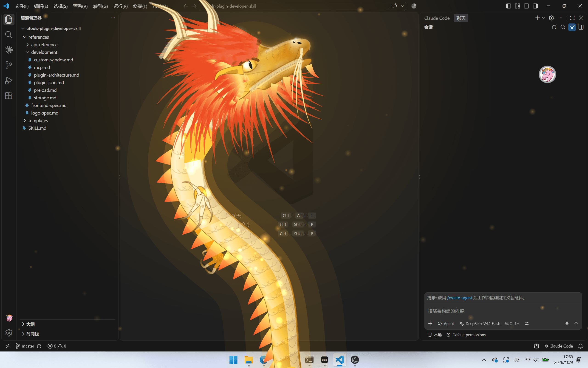This screenshot has width=588, height=368.
Task: Toggle the sessions filter icon
Action: [x=572, y=27]
